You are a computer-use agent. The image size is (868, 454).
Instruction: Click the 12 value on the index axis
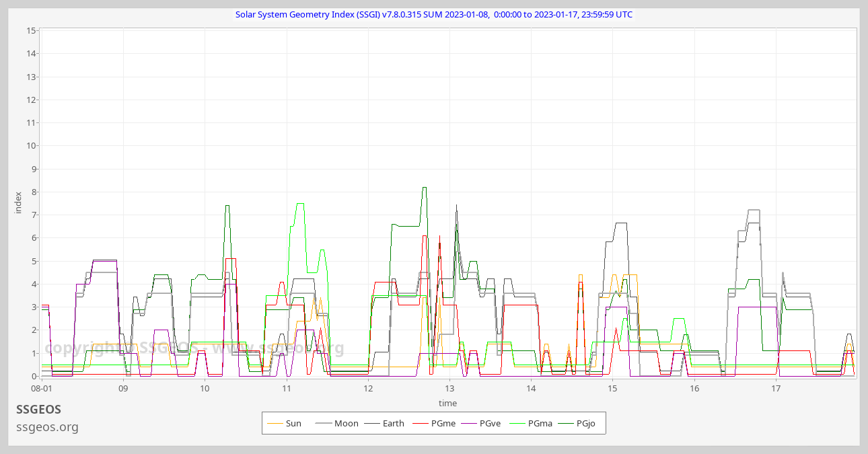click(32, 100)
